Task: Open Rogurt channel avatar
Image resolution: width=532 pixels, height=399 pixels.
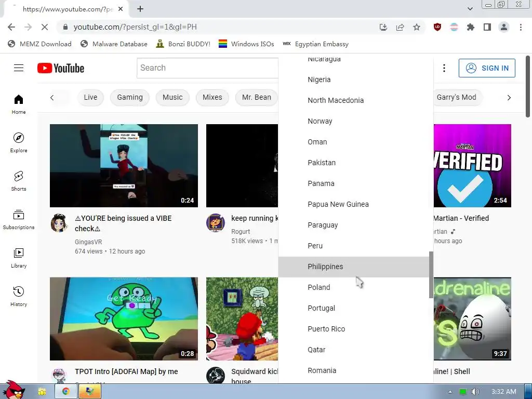Action: pyautogui.click(x=216, y=223)
